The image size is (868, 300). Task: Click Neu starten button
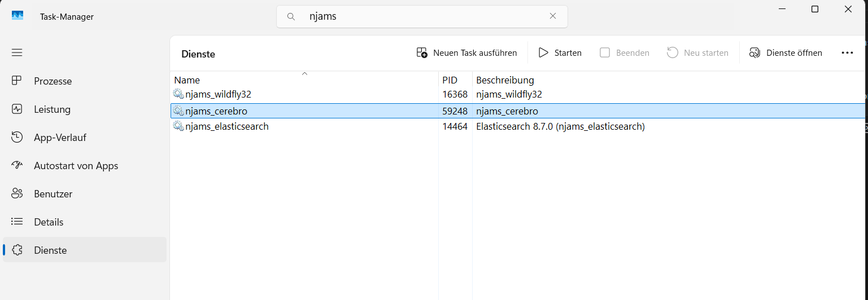pyautogui.click(x=697, y=53)
